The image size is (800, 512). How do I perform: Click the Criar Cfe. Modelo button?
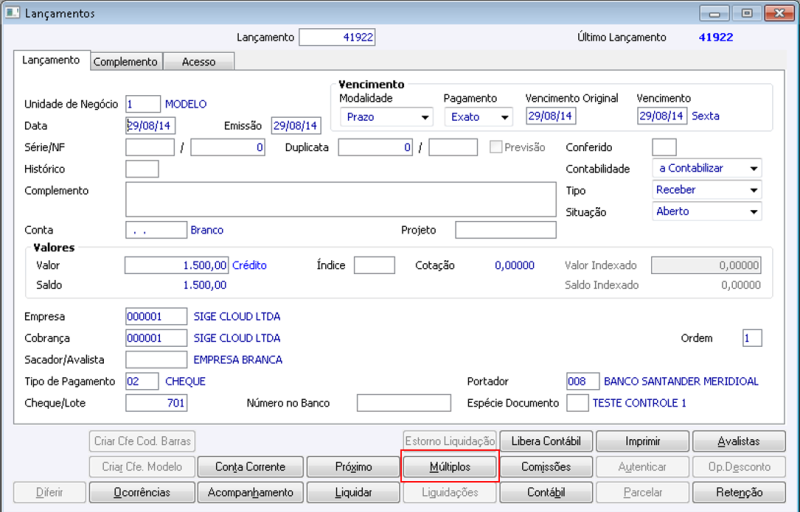pos(142,467)
